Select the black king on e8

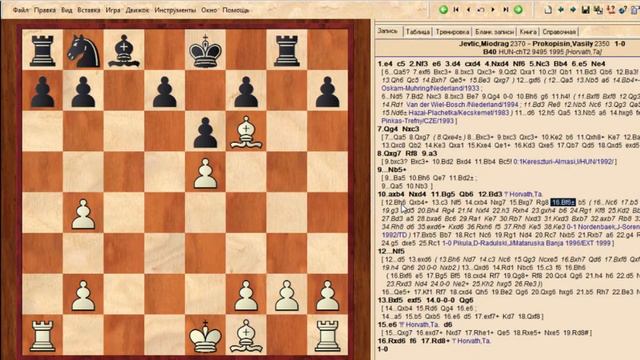click(x=205, y=50)
